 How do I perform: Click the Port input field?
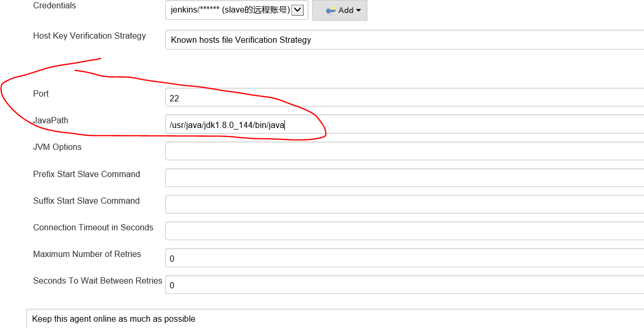pos(405,97)
